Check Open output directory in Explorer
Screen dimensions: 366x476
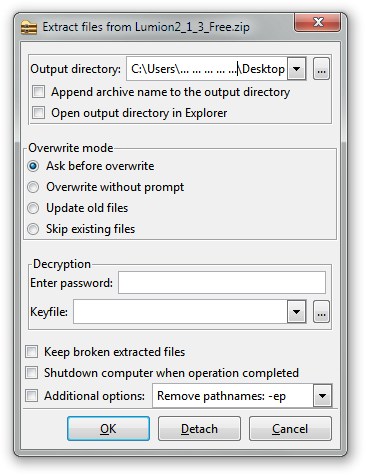point(39,113)
